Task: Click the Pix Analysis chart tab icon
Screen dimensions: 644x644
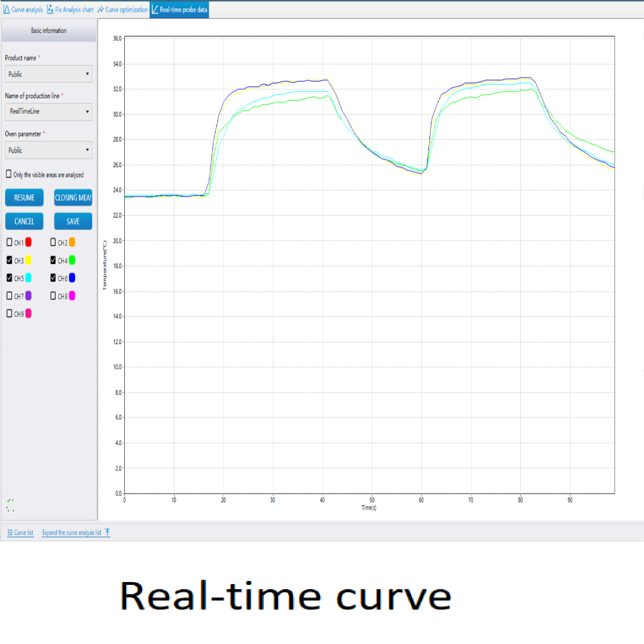Action: click(50, 9)
